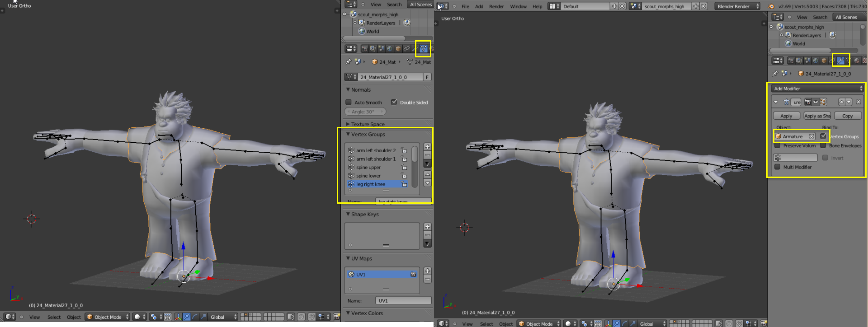Viewport: 868px width, 327px height.
Task: Pin the properties context, left window
Action: pos(348,62)
